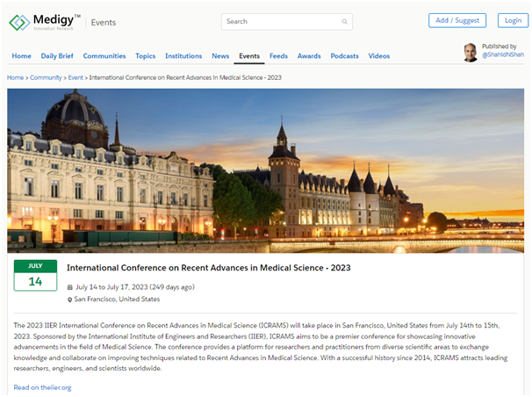Click the event description paragraph
This screenshot has height=397, width=532.
pos(261,347)
